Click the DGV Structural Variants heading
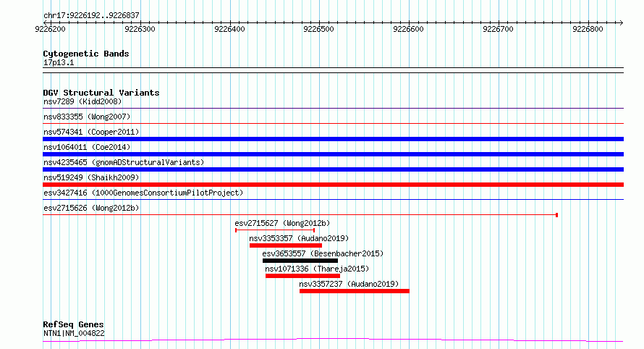Screen dimensions: 644x349 click(101, 93)
